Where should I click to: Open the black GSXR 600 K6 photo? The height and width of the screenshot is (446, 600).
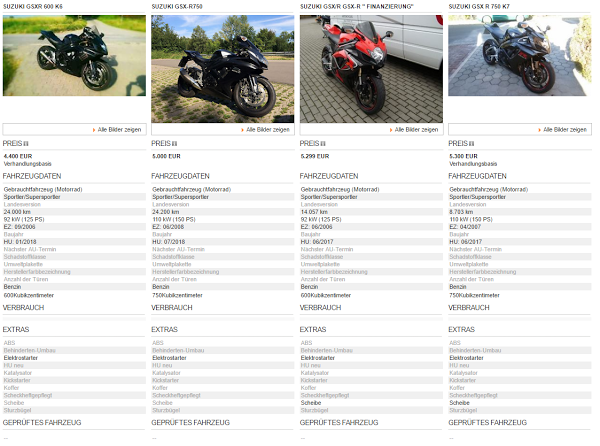point(74,55)
